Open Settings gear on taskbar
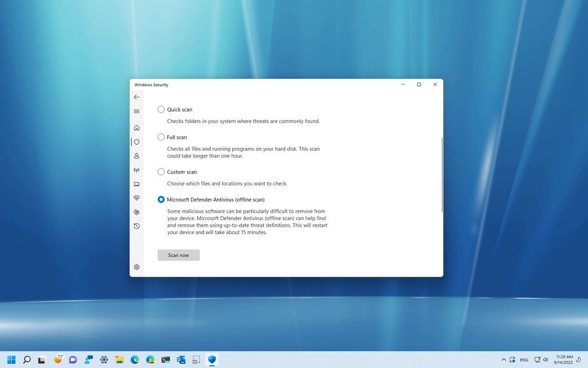 tap(104, 360)
